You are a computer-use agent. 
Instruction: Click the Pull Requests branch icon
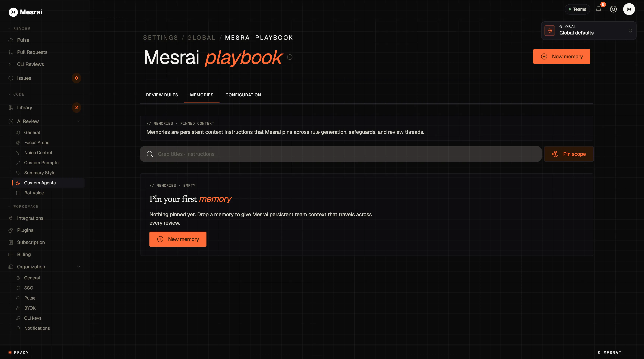coord(11,52)
